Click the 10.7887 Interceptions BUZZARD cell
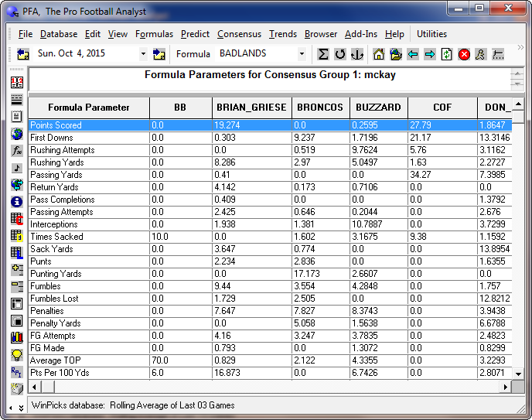 click(x=379, y=224)
